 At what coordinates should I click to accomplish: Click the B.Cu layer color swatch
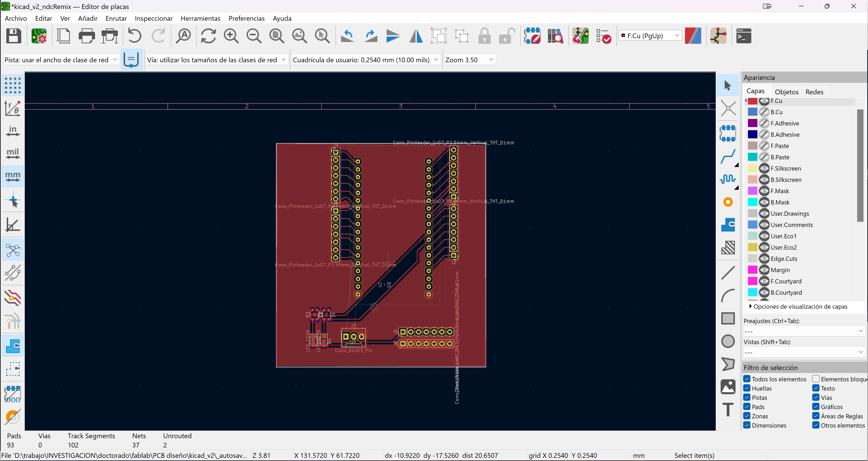[x=752, y=112]
